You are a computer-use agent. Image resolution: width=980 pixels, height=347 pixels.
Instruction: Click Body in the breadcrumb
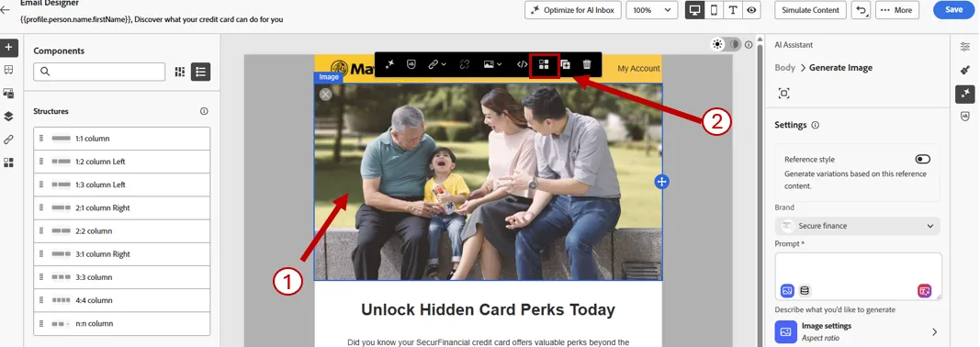[x=785, y=68]
